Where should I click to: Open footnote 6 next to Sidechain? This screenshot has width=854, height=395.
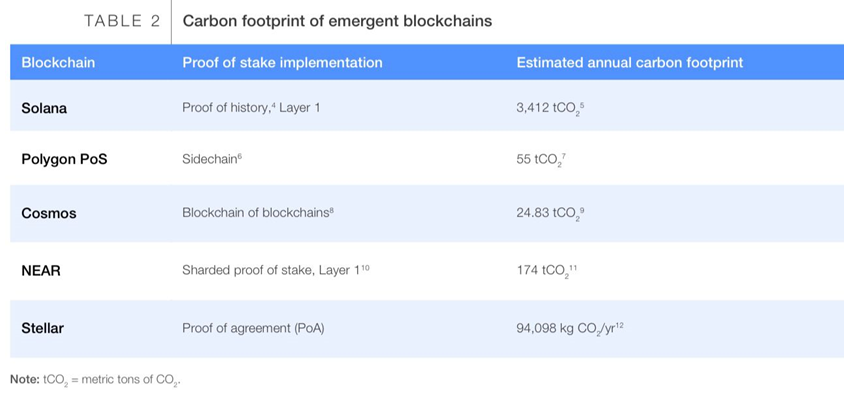tap(240, 157)
